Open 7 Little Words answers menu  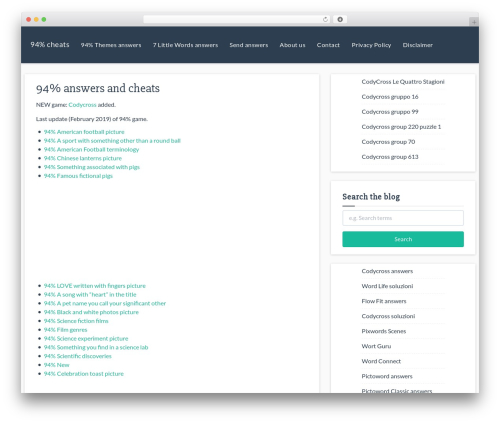tap(186, 45)
